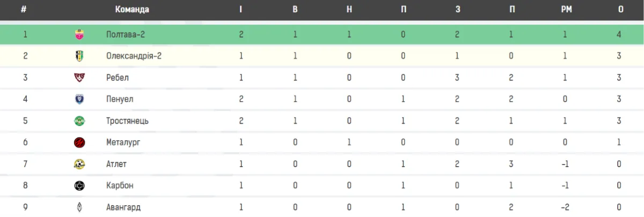Click the Н draws column header
644x217 pixels.
(349, 9)
